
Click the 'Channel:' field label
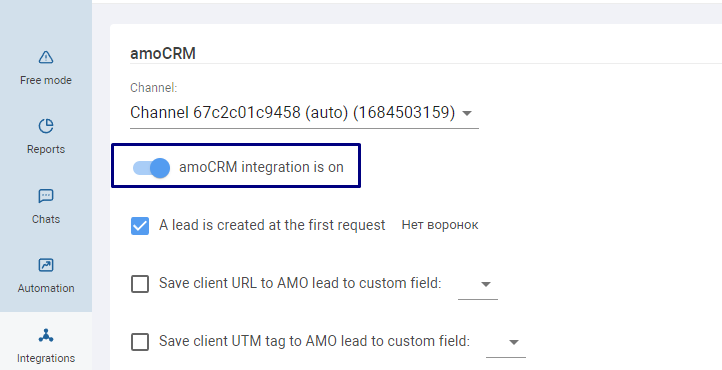point(153,87)
